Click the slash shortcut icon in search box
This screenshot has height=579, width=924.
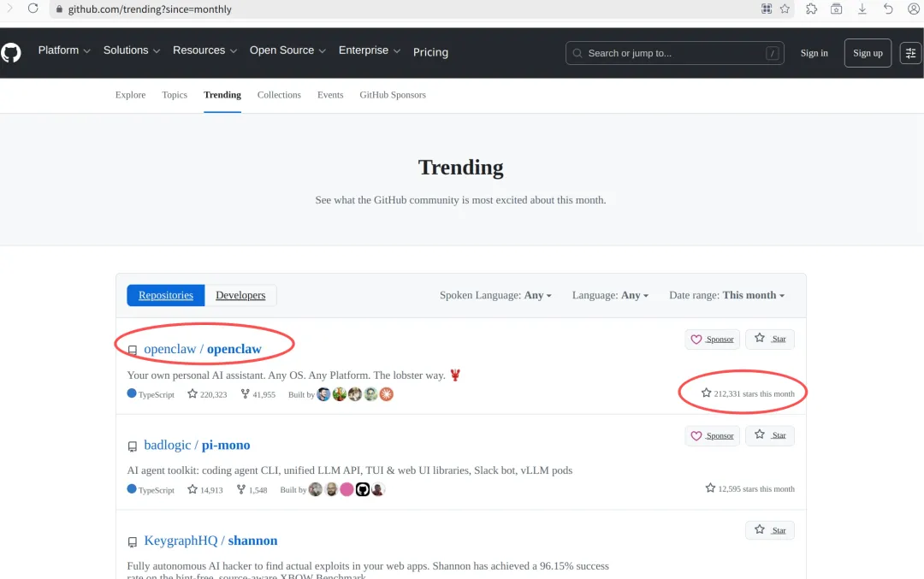(x=772, y=53)
